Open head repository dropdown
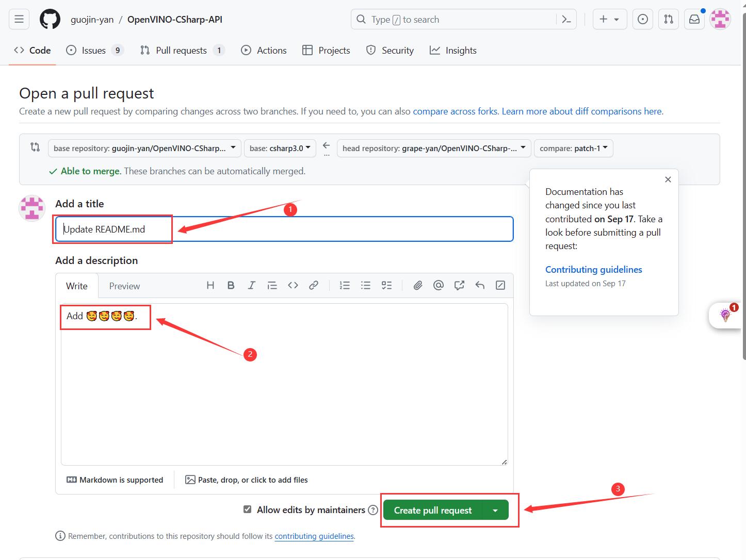746x560 pixels. pyautogui.click(x=434, y=148)
